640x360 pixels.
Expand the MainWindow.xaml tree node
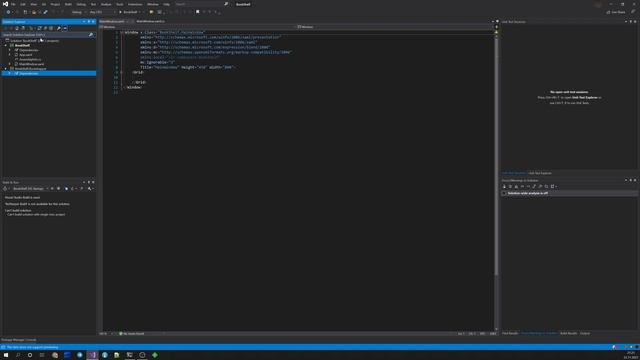point(10,64)
